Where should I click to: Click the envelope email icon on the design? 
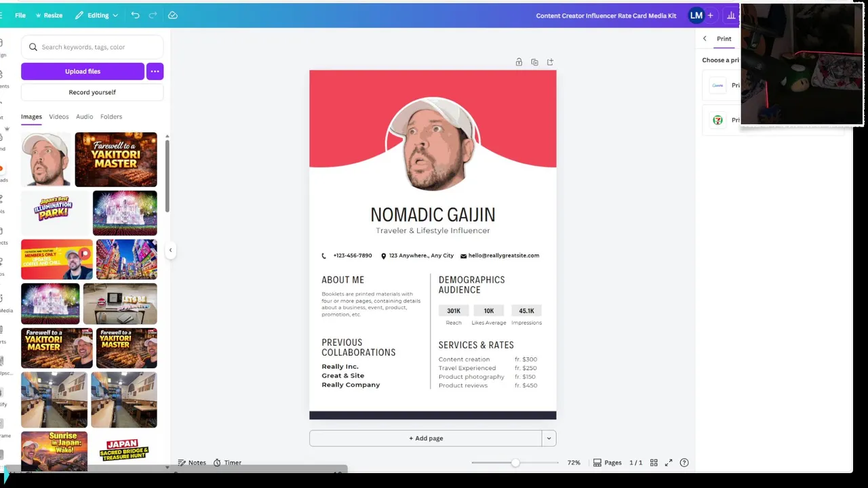click(x=463, y=256)
